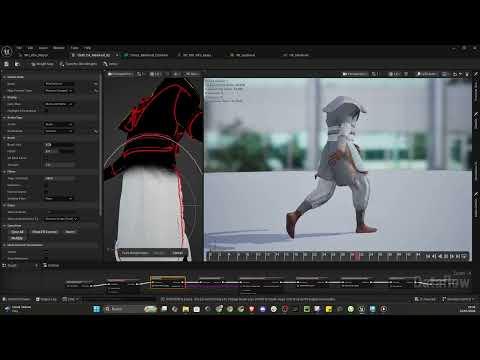The width and height of the screenshot is (480, 360).
Task: Toggle the checkbox in Brush section
Action: click(46, 158)
